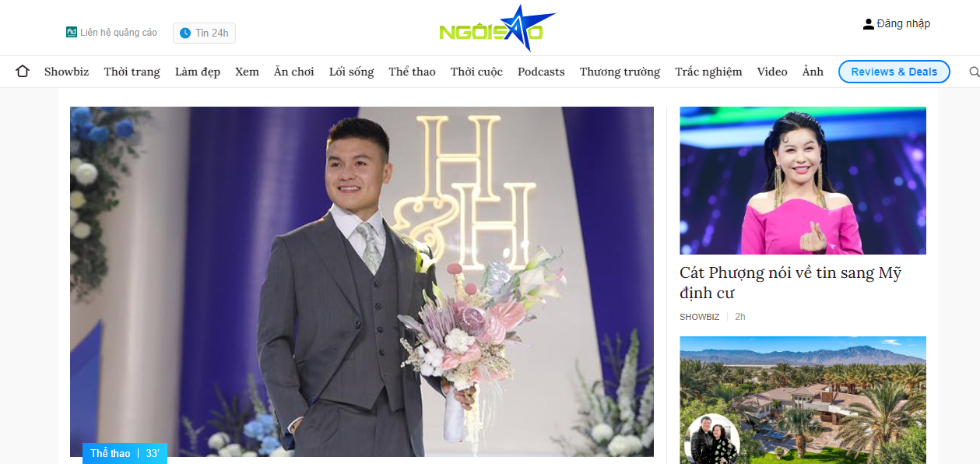
Task: Open the Thể thao section
Action: (413, 72)
